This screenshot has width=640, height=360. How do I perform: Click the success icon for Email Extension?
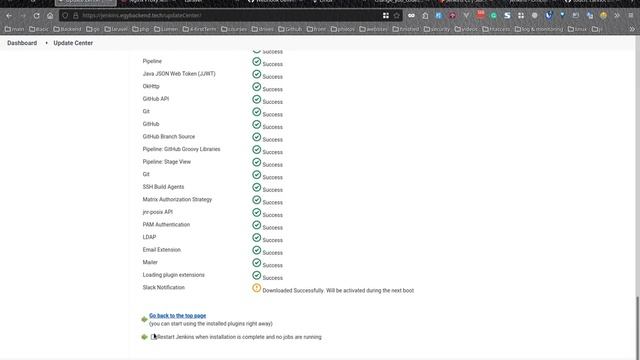(x=256, y=250)
